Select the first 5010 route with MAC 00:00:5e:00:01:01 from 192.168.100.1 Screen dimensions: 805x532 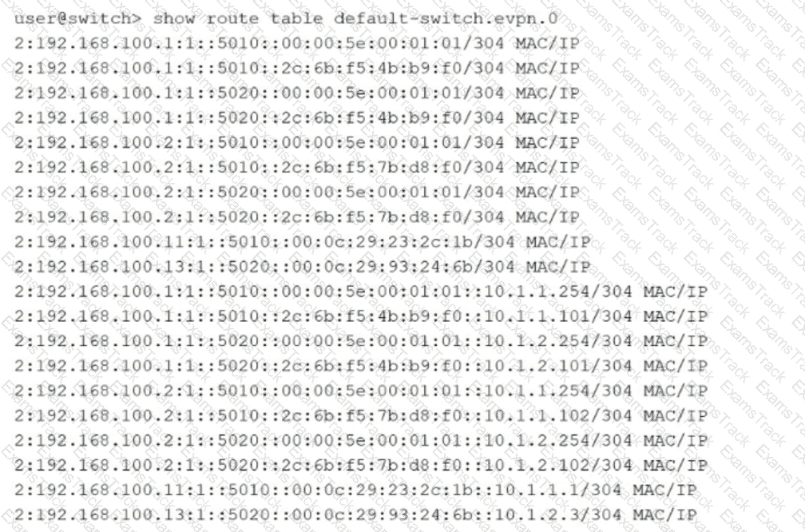pos(297,43)
